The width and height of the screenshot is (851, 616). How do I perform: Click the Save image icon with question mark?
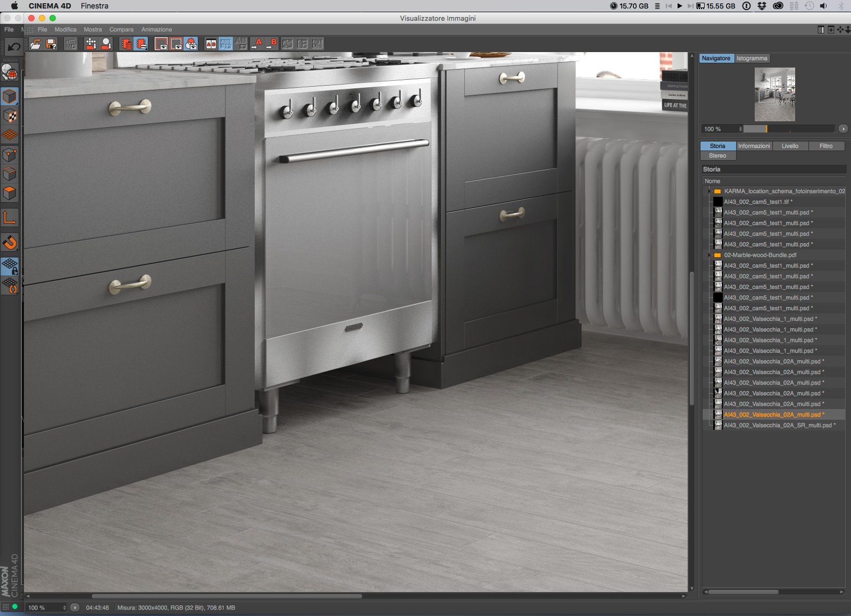point(51,44)
